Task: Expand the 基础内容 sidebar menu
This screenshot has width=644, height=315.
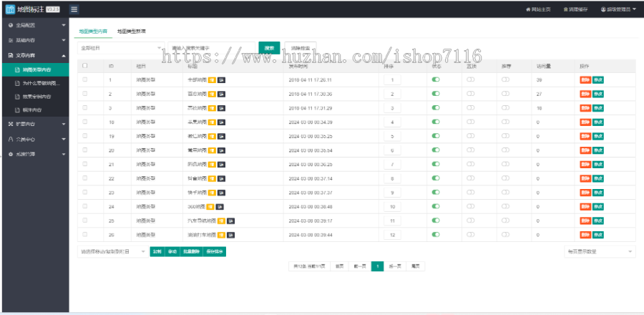Action: point(34,40)
